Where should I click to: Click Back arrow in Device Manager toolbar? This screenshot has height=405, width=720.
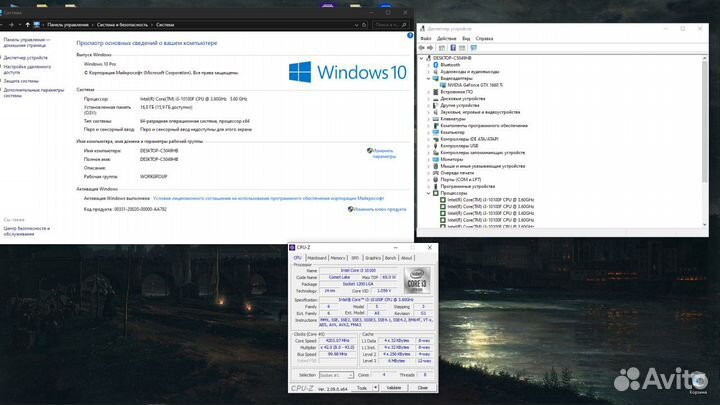pyautogui.click(x=422, y=48)
